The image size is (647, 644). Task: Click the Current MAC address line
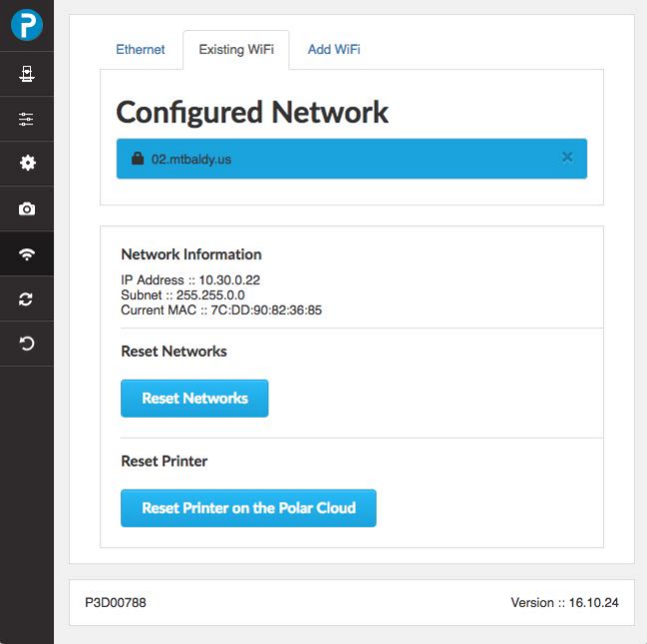click(221, 311)
